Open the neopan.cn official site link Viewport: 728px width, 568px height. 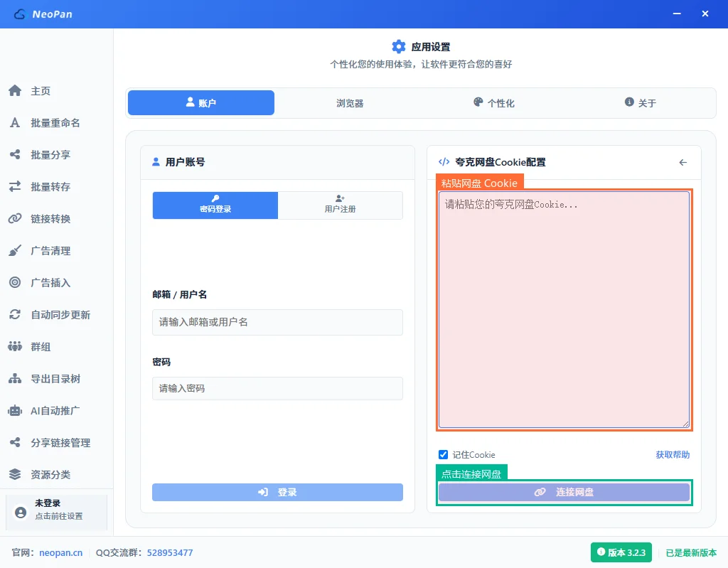click(x=61, y=552)
